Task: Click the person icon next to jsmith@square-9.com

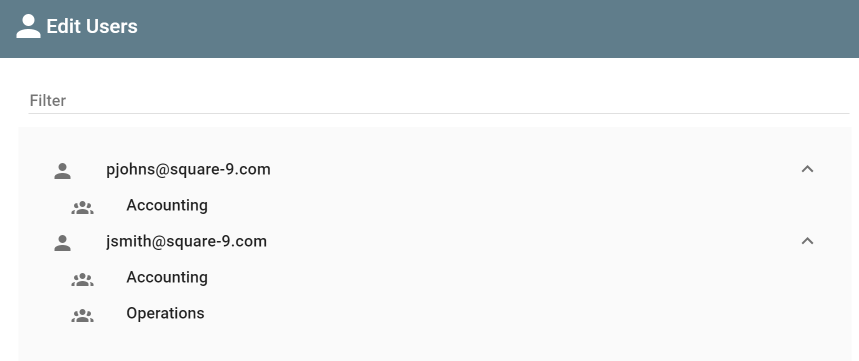Action: tap(62, 243)
